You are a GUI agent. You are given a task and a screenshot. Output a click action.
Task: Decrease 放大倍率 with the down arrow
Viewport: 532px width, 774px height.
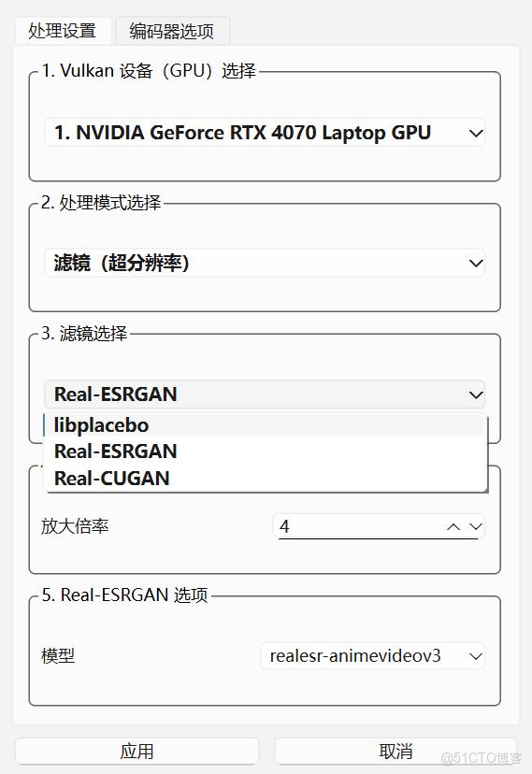(475, 526)
